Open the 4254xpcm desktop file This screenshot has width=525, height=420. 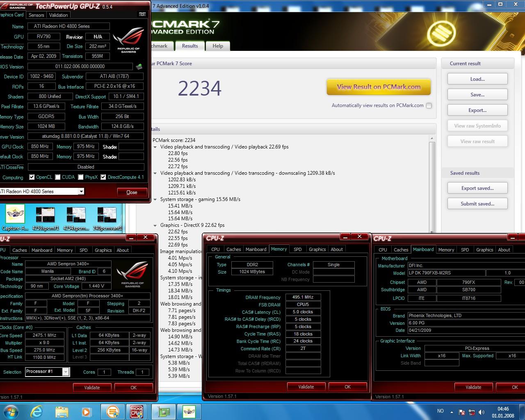(x=76, y=219)
